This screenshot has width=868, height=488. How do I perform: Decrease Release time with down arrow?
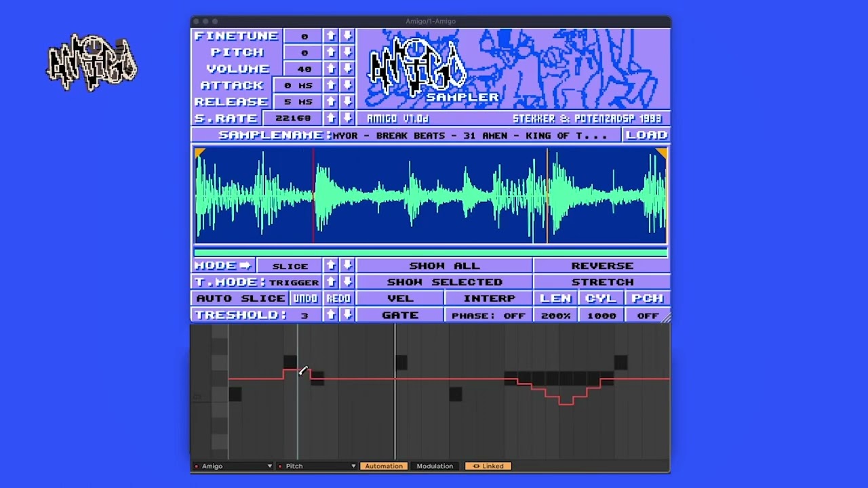pos(347,101)
